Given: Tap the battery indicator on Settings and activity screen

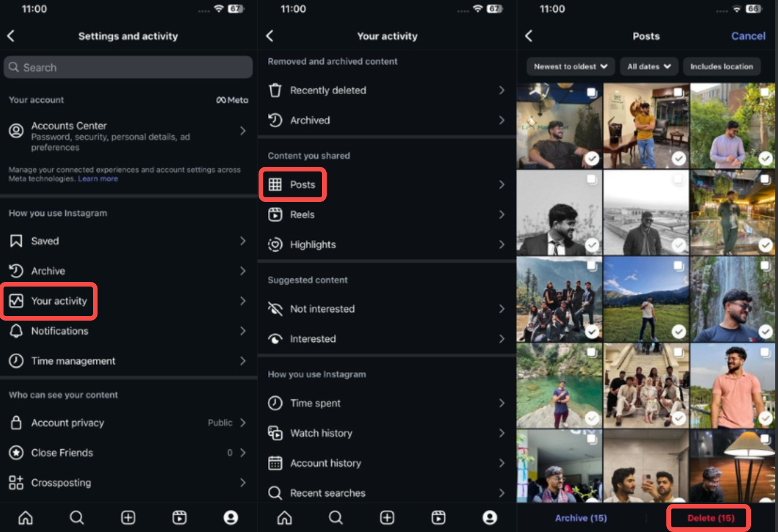Looking at the screenshot, I should pos(236,9).
